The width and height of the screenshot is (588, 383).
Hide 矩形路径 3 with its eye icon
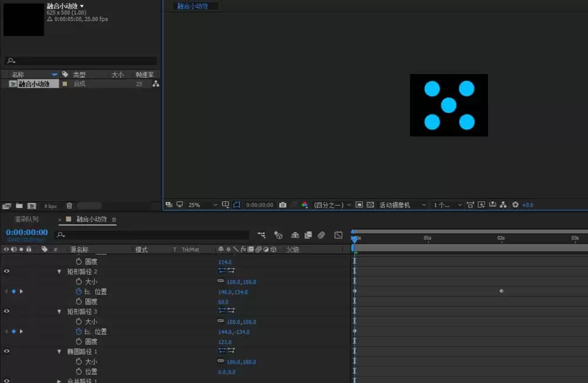point(6,311)
